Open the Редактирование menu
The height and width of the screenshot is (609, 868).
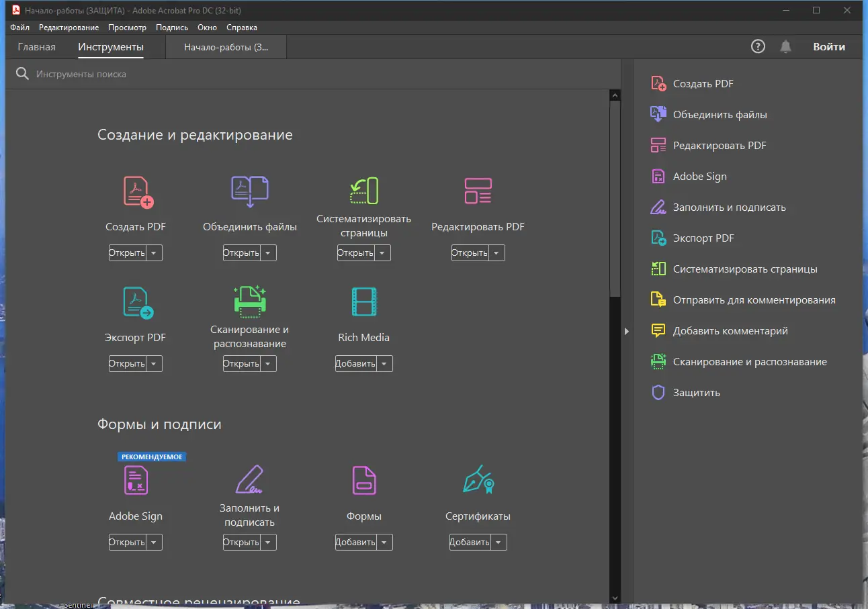pos(69,28)
